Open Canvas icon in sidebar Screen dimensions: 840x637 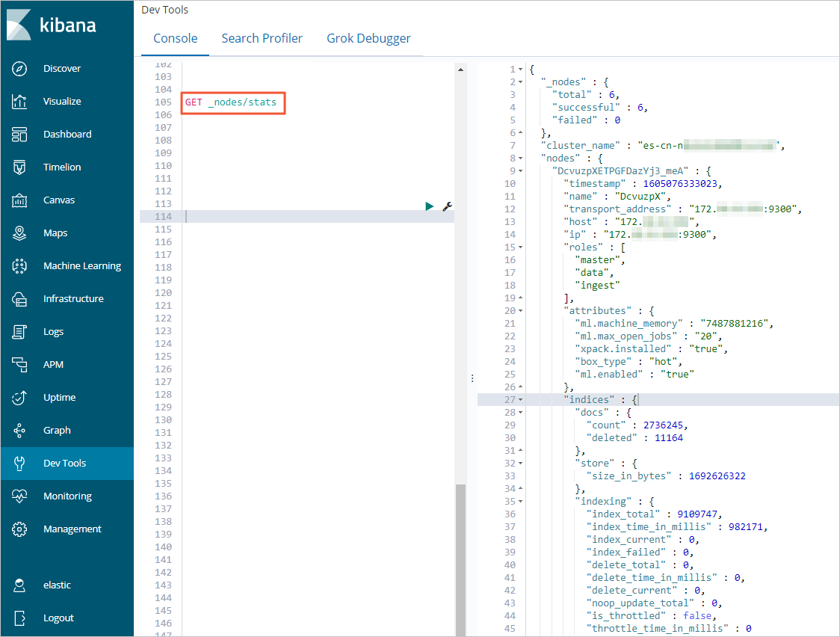tap(19, 200)
